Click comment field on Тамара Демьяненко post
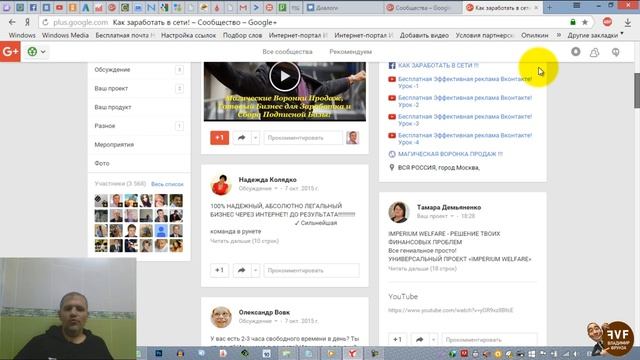Viewport: 640px width, 360px height. [x=489, y=339]
